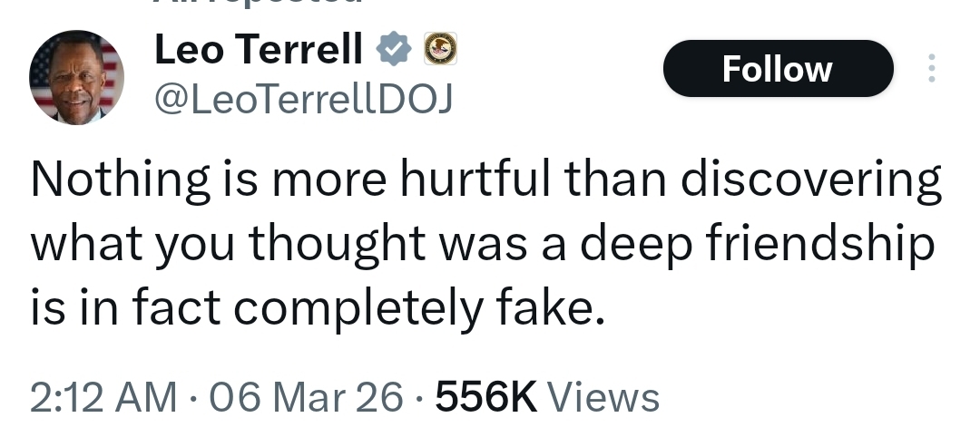Click the line starting "Nothing is more hurtful"
This screenshot has height=437, width=980.
(486, 180)
